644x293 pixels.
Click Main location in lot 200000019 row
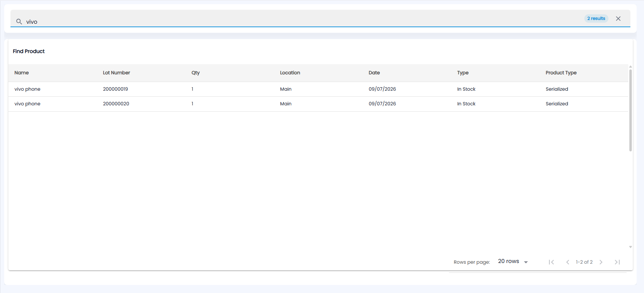286,89
